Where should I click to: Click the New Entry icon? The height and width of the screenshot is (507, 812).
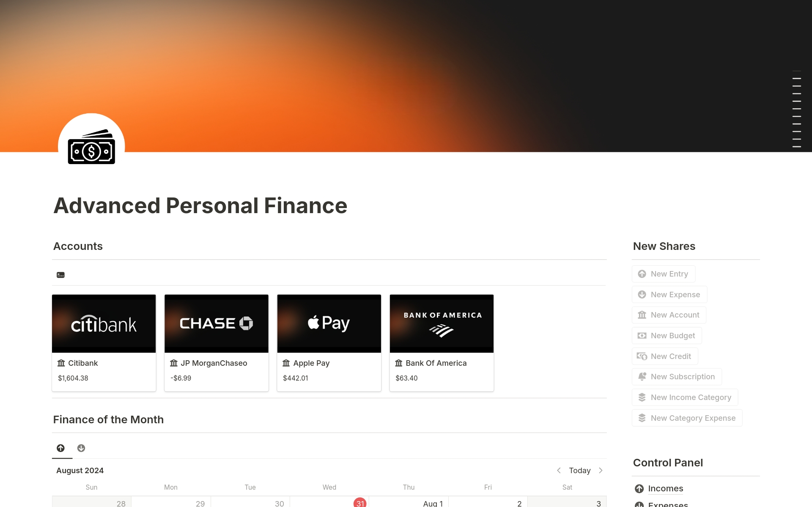(x=642, y=273)
